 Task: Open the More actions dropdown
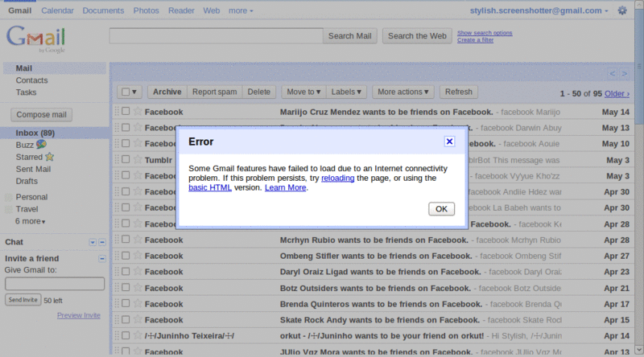[403, 92]
